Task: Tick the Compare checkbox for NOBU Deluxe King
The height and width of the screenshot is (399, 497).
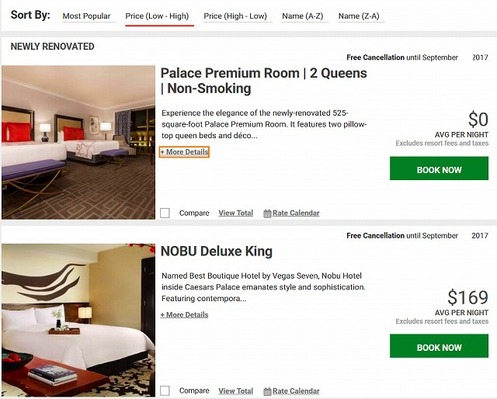Action: (x=165, y=391)
